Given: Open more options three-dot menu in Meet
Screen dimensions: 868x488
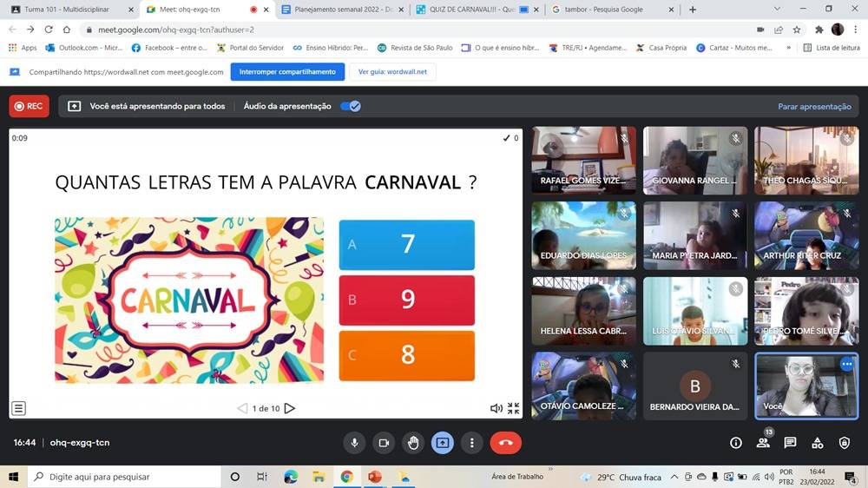Looking at the screenshot, I should [471, 443].
